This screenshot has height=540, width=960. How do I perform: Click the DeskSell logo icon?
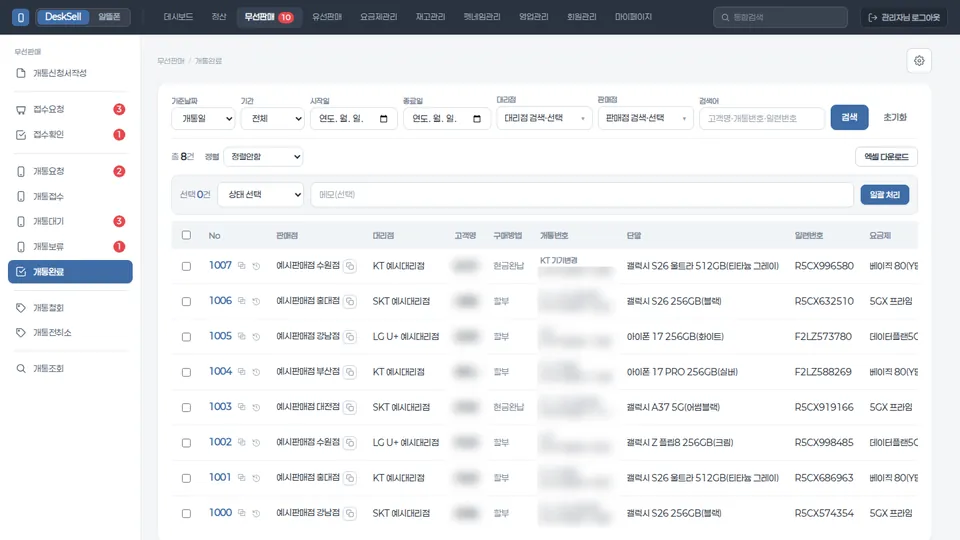click(x=20, y=17)
